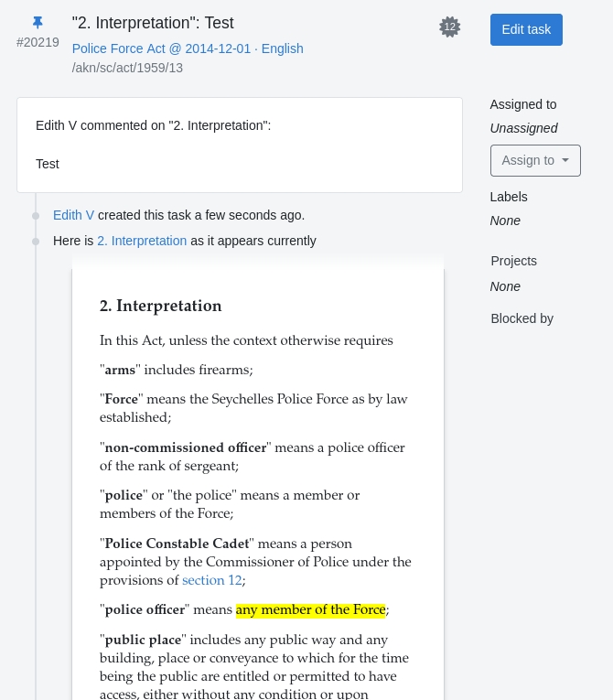
Task: Expand the Assign to dropdown
Action: point(535,160)
